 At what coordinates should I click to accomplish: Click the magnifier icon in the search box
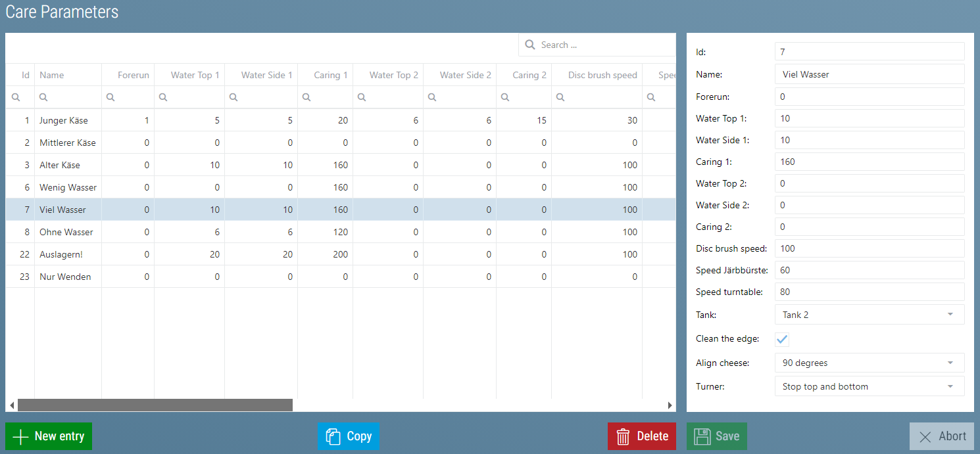[530, 45]
